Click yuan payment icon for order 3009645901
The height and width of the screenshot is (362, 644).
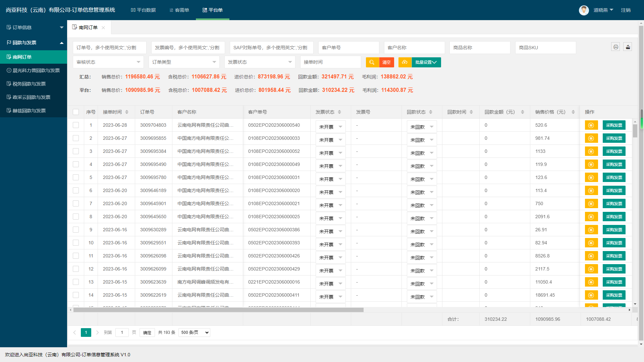(x=591, y=203)
